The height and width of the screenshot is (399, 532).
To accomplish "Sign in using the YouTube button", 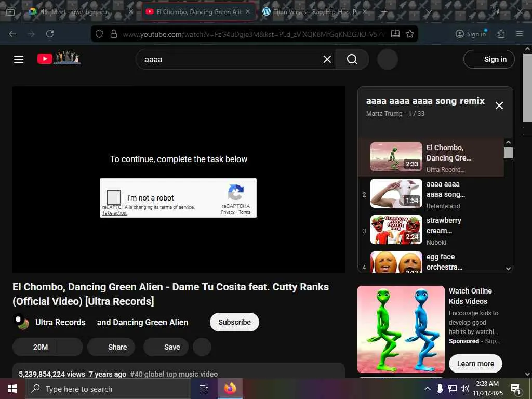I will pos(489,59).
